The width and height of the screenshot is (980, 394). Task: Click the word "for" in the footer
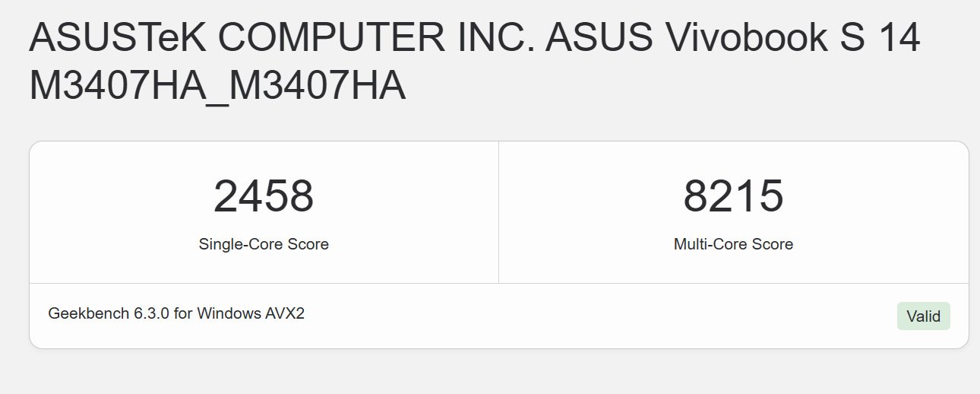183,313
